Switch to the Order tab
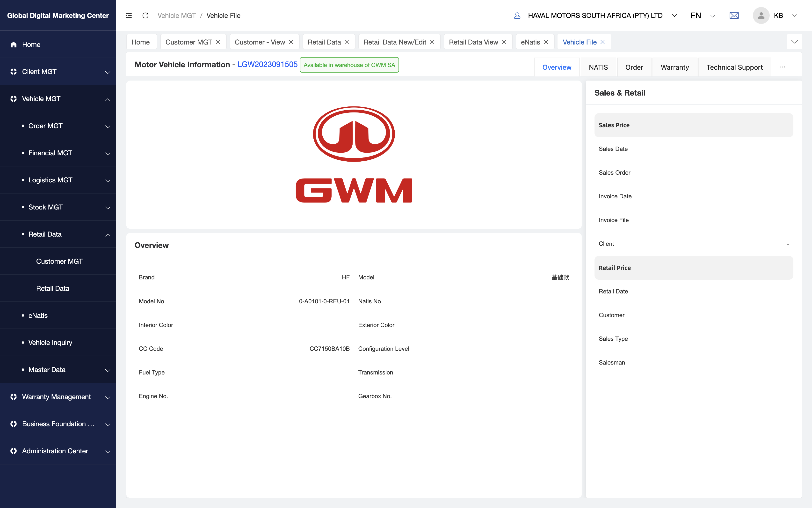The height and width of the screenshot is (508, 812). [x=634, y=67]
